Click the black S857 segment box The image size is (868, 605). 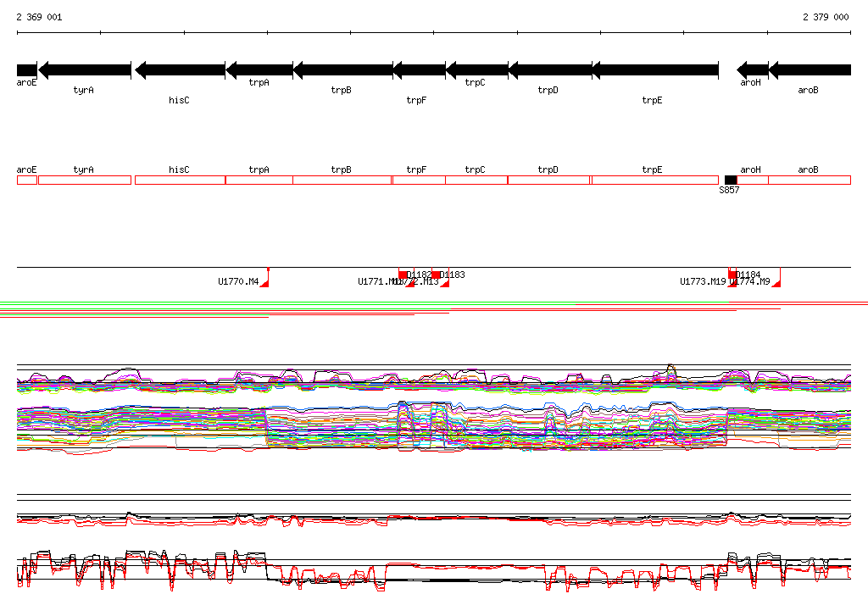[731, 180]
